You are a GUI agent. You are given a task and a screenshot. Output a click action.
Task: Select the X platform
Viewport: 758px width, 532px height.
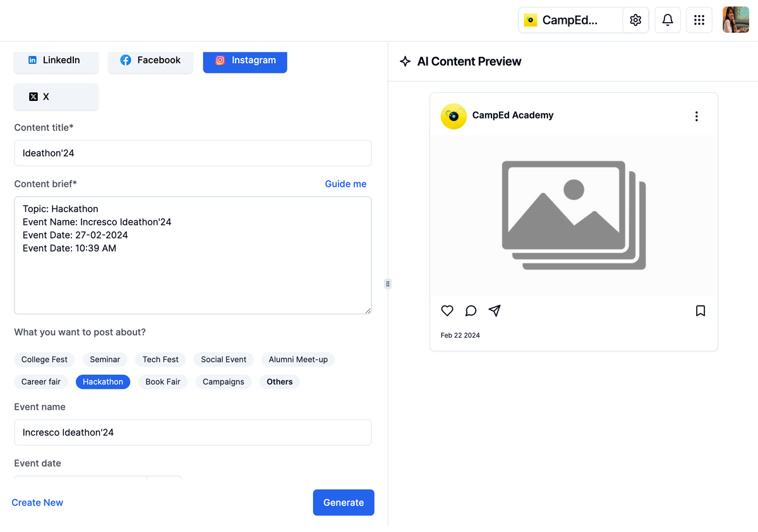56,97
